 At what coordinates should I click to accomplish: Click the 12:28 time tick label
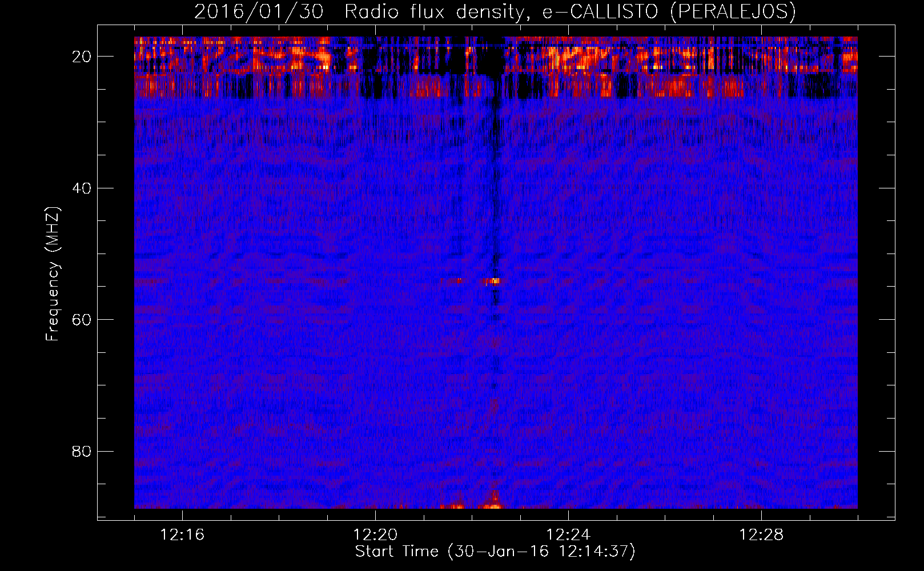pyautogui.click(x=761, y=535)
